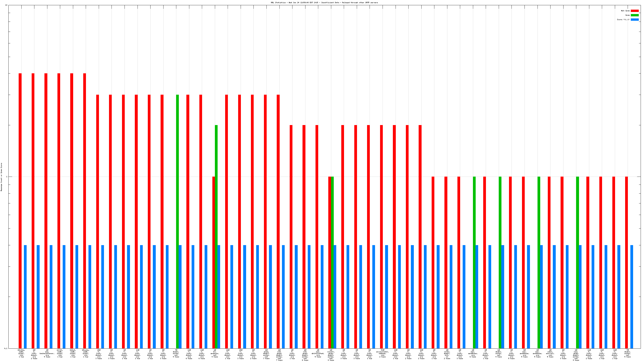The width and height of the screenshot is (644, 362).
Task: Click the psbl.surriel.com 5 hops label
Action: 550,353
